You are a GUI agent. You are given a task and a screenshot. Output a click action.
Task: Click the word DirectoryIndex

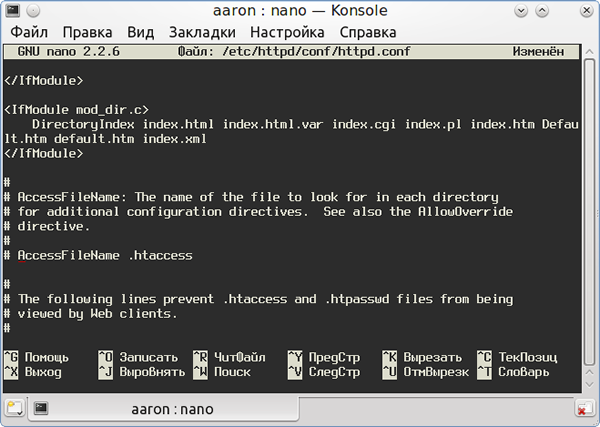(83, 124)
